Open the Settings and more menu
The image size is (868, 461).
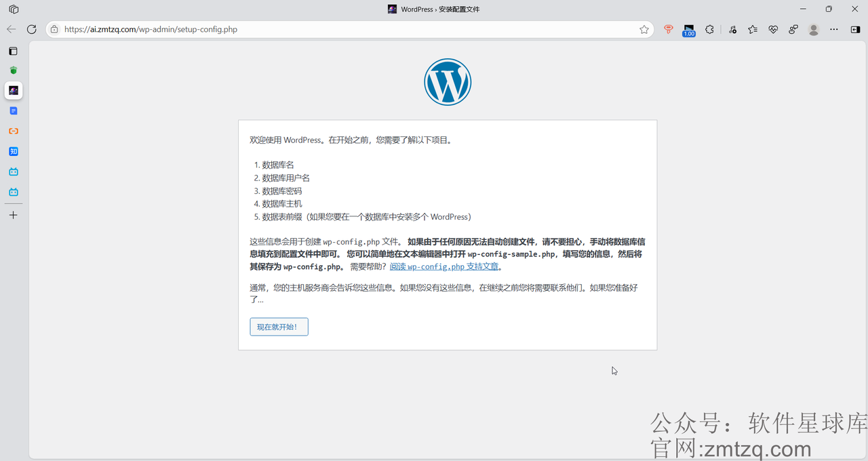[834, 29]
